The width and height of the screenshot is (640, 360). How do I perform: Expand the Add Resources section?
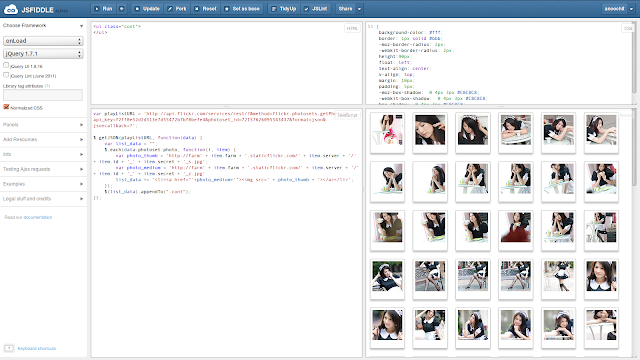(43, 140)
